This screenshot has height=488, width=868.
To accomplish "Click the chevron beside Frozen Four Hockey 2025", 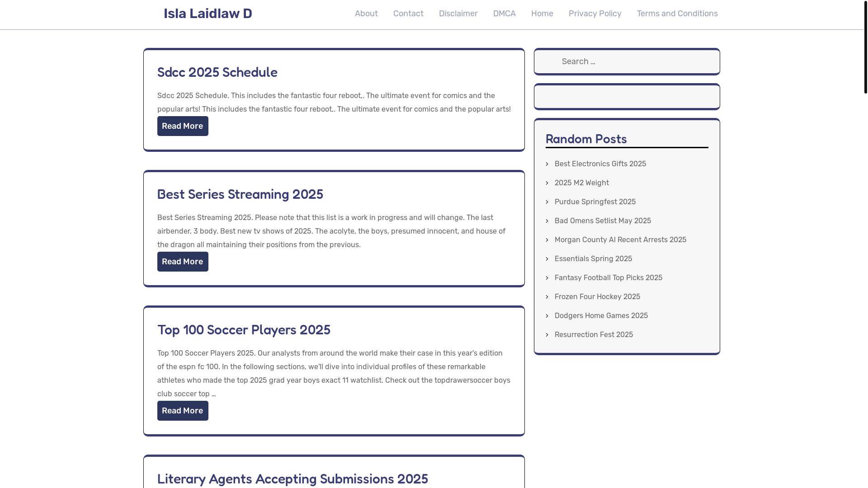I will (547, 297).
